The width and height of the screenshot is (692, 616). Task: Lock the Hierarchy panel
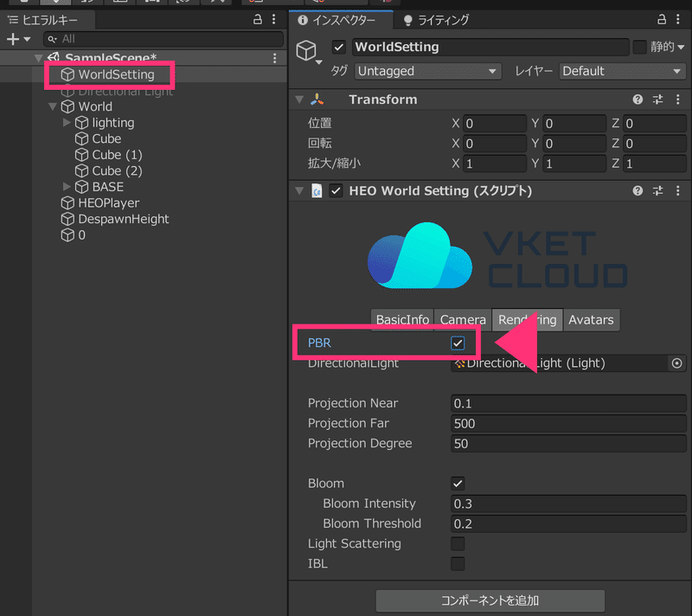click(257, 19)
